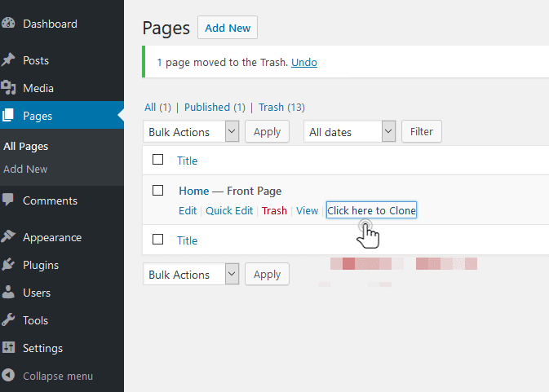View Trash (13) pages
The image size is (549, 392).
point(281,107)
